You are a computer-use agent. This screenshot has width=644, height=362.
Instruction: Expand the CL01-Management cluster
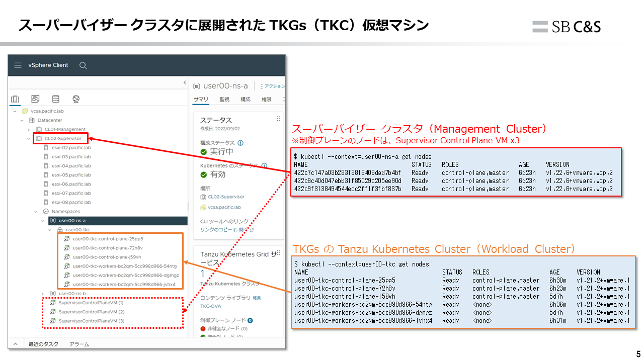tap(29, 129)
